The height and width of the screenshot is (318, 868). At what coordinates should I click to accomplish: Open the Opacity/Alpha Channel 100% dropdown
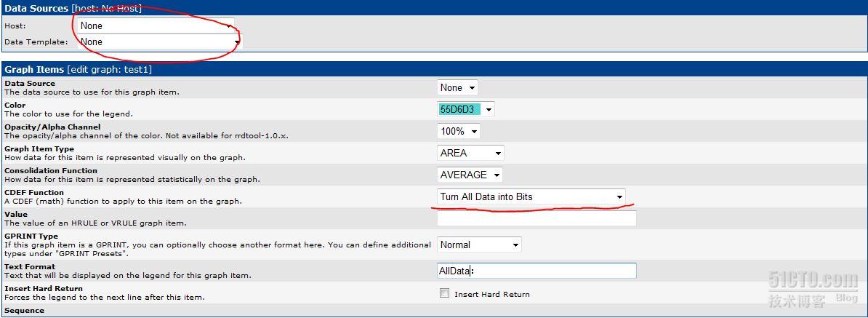point(459,131)
